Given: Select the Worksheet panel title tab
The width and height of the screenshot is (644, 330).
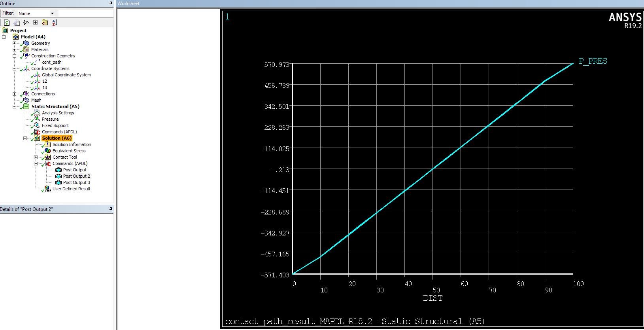Looking at the screenshot, I should click(128, 3).
